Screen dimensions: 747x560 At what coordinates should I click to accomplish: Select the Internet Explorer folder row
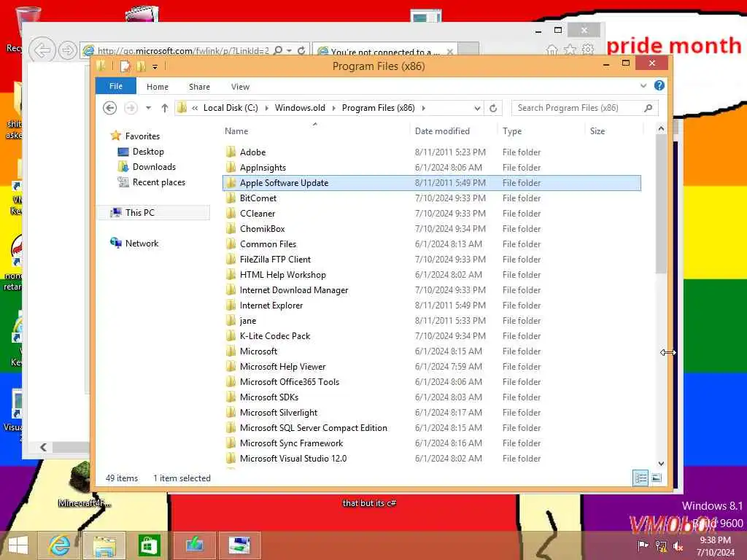[x=432, y=306]
